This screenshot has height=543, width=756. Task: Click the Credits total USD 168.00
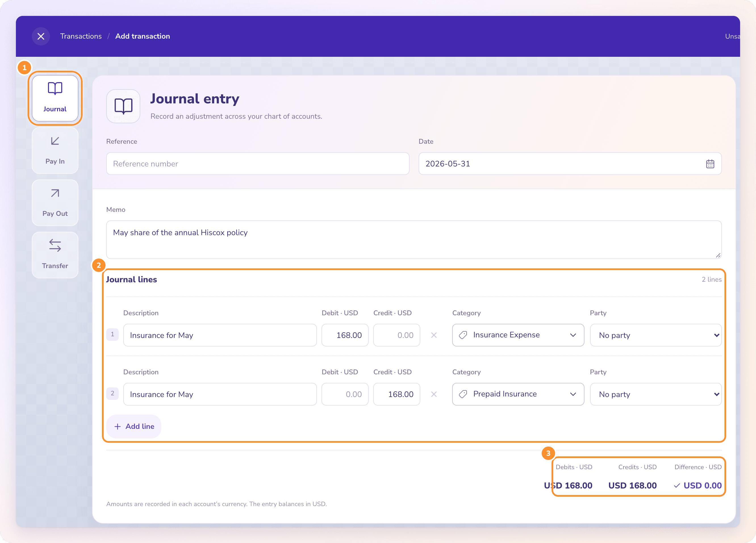click(x=632, y=485)
